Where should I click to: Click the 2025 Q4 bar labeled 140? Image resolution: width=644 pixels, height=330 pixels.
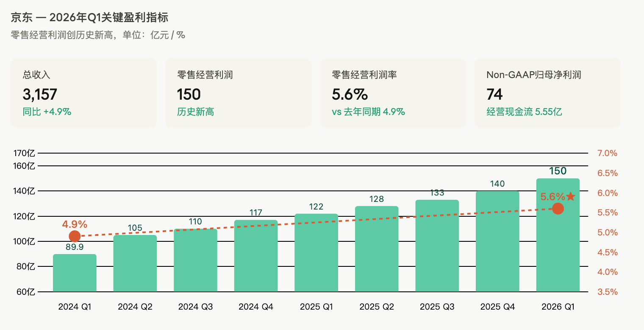(498, 241)
